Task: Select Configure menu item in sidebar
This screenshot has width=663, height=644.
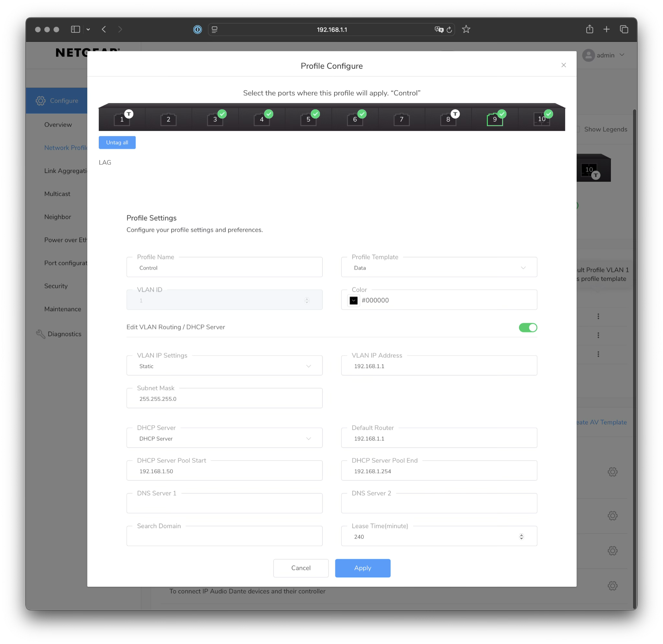Action: tap(64, 99)
